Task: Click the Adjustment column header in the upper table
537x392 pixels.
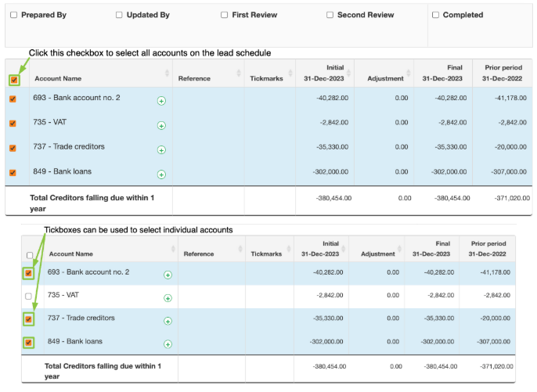Action: tap(384, 78)
